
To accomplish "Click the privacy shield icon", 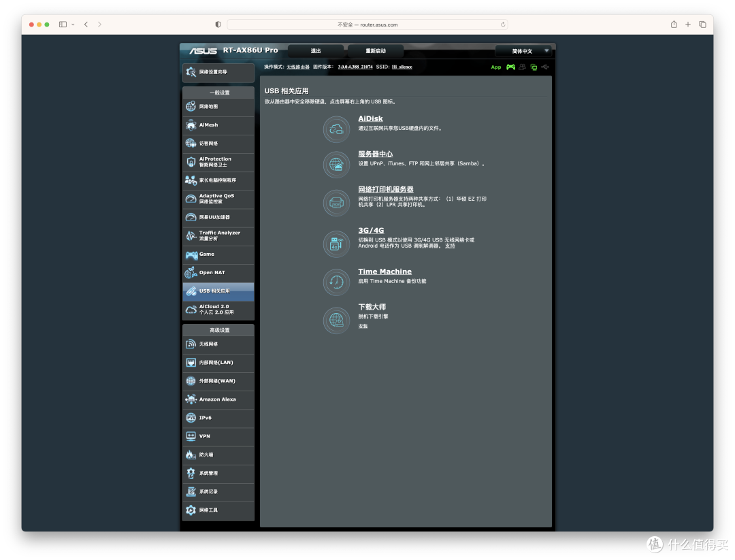I will click(218, 24).
